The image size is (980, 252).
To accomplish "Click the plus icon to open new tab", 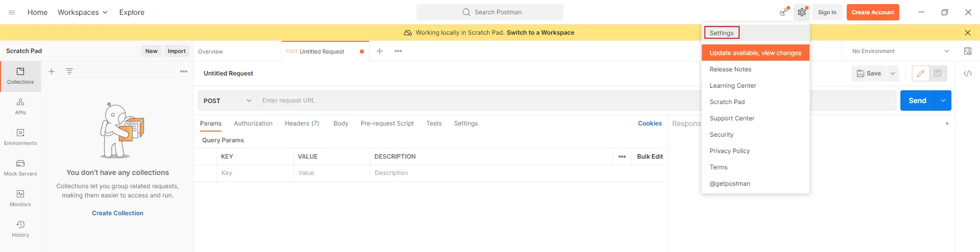I will [380, 51].
